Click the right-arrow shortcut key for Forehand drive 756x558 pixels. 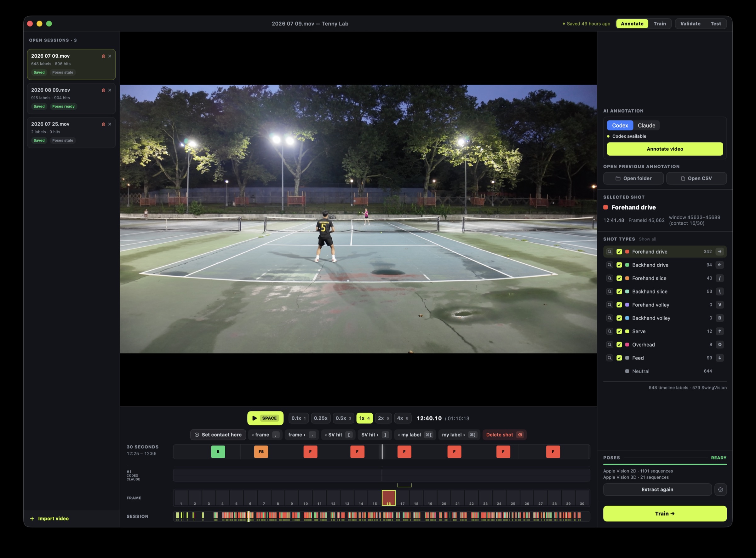click(719, 252)
